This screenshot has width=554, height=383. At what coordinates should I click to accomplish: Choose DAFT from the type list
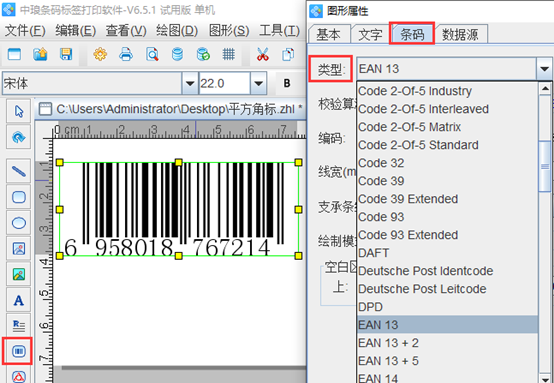click(x=447, y=253)
